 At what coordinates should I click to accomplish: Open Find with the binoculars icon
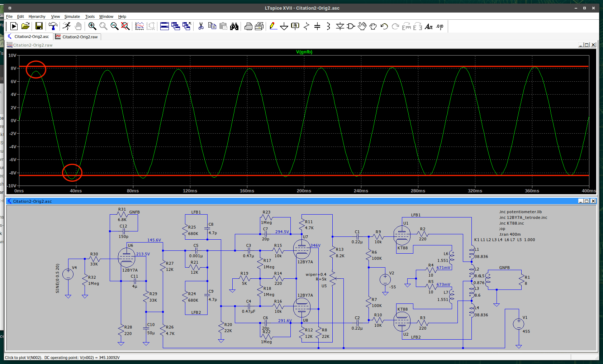pos(234,26)
